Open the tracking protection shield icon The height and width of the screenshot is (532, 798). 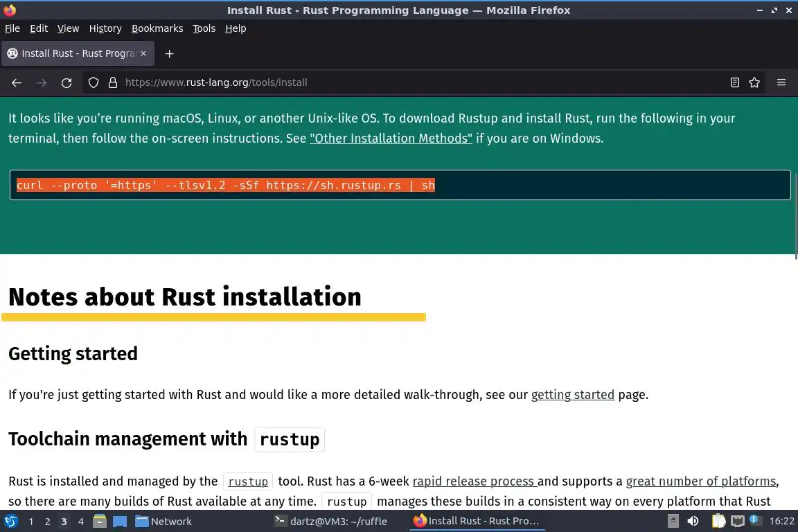(93, 82)
